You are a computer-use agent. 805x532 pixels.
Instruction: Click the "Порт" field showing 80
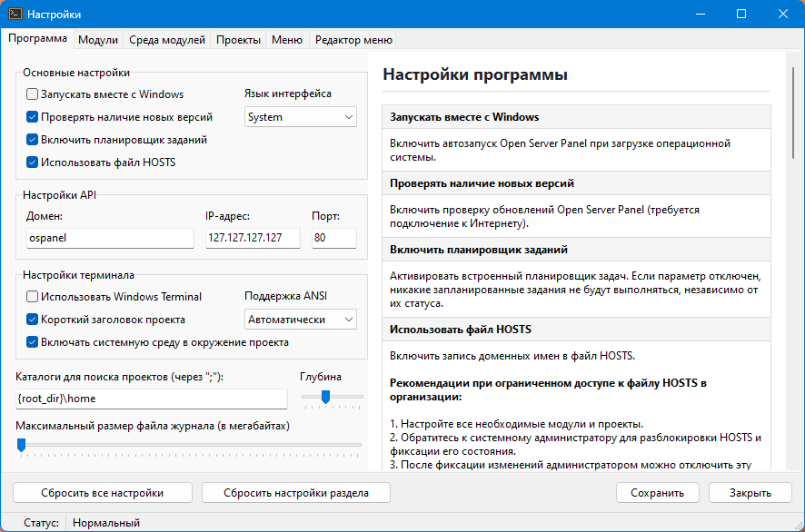click(333, 238)
